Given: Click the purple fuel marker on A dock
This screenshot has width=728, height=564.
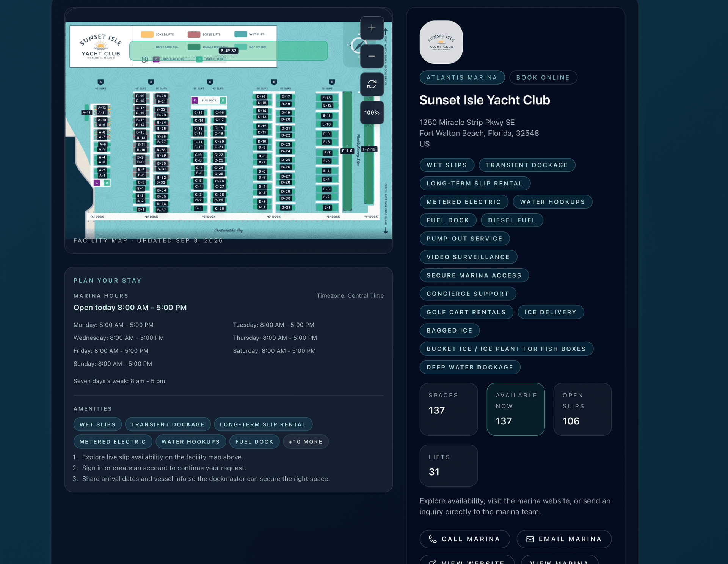Looking at the screenshot, I should point(97,183).
